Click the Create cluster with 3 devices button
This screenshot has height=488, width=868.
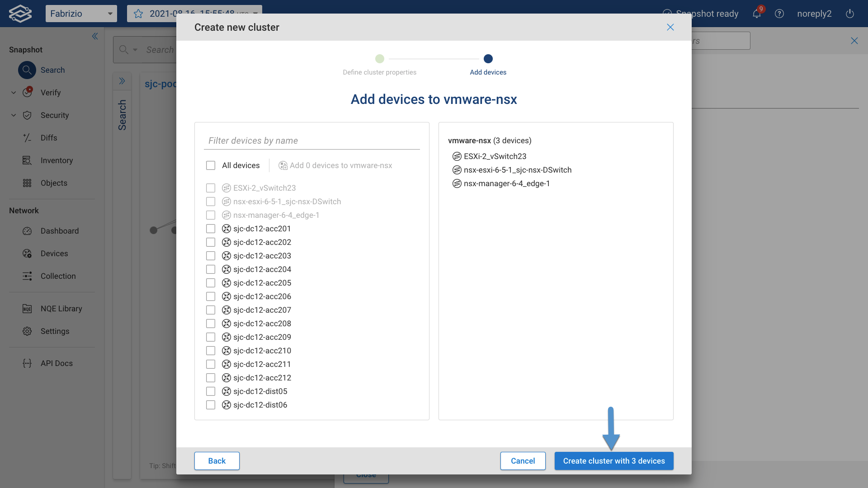(x=613, y=461)
